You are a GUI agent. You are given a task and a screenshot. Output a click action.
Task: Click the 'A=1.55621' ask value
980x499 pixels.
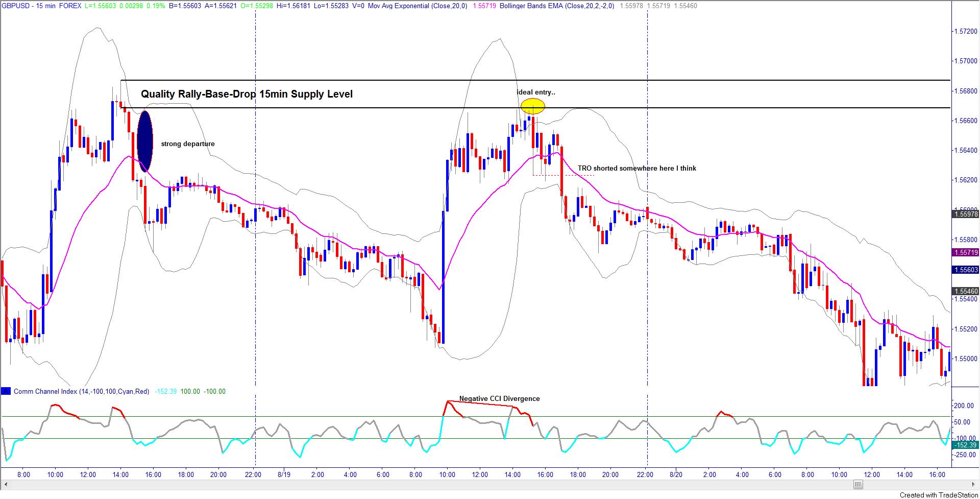pyautogui.click(x=220, y=6)
